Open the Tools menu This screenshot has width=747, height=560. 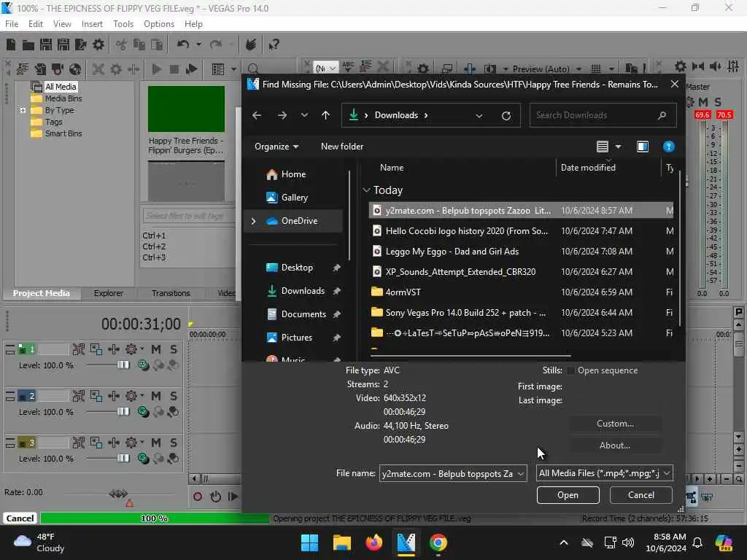click(x=123, y=24)
